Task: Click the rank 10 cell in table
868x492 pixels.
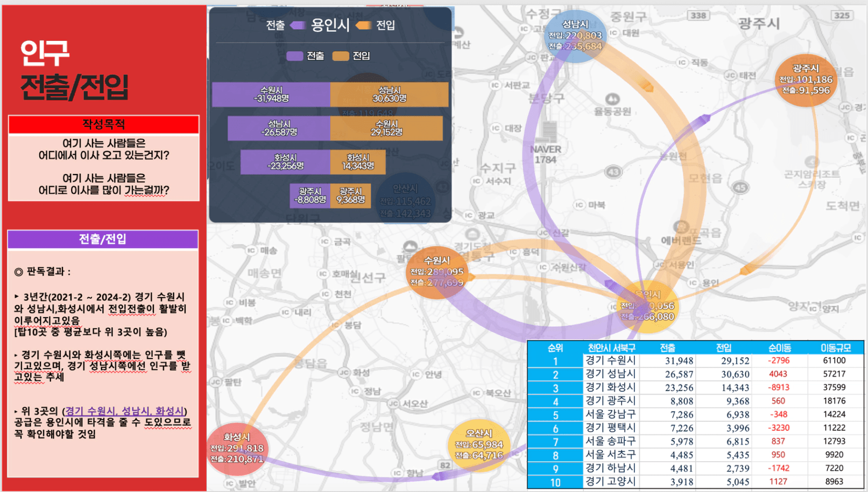Action: tap(555, 482)
